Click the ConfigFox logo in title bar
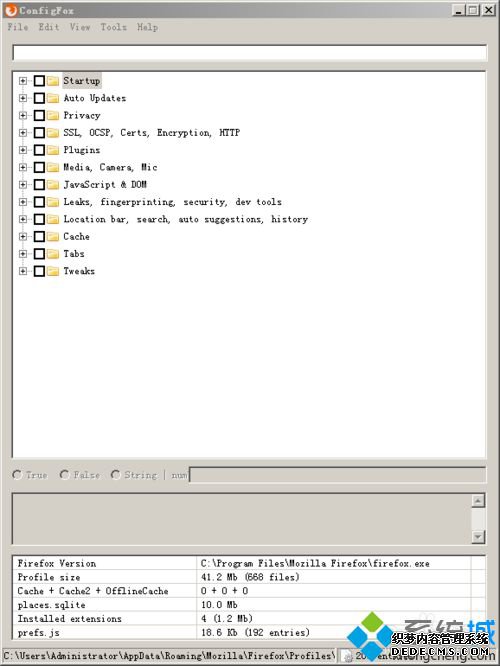The image size is (500, 666). [11, 10]
